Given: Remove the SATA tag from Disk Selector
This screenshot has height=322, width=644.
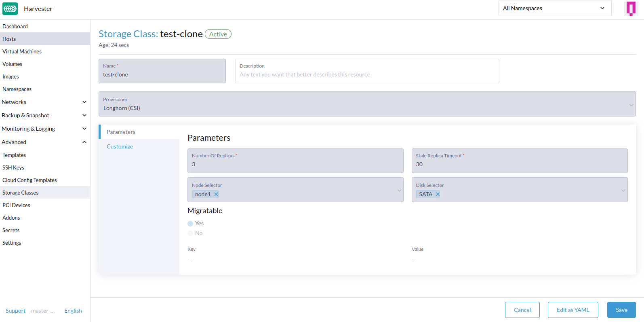Looking at the screenshot, I should click(438, 194).
